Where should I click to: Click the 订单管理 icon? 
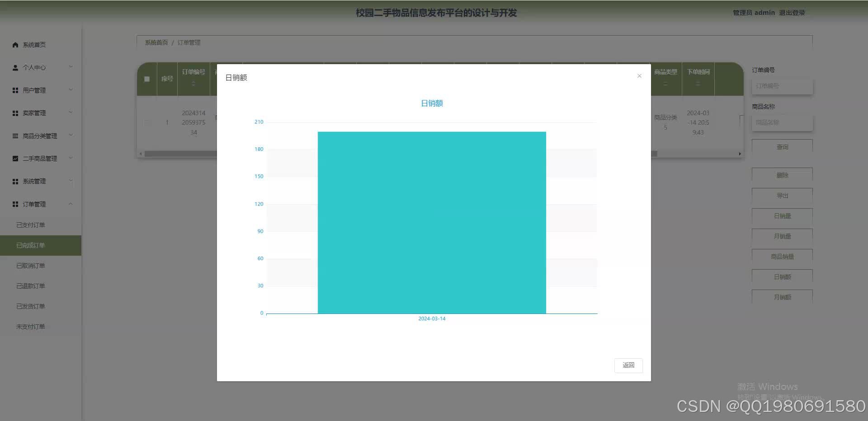pos(14,204)
